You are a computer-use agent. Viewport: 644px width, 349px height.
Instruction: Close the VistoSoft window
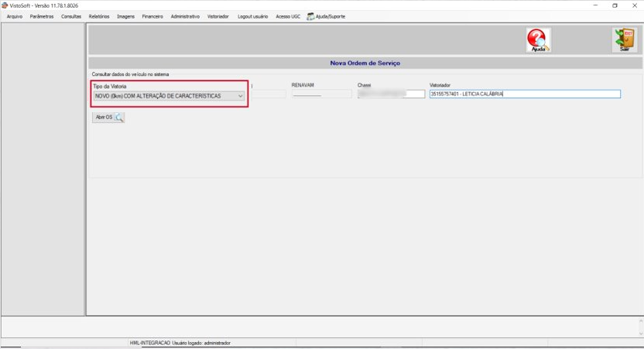pyautogui.click(x=634, y=5)
